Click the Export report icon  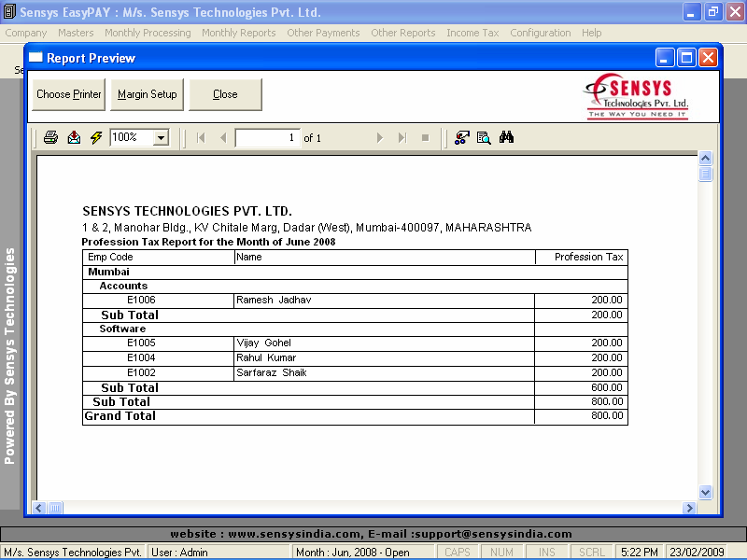click(x=74, y=137)
